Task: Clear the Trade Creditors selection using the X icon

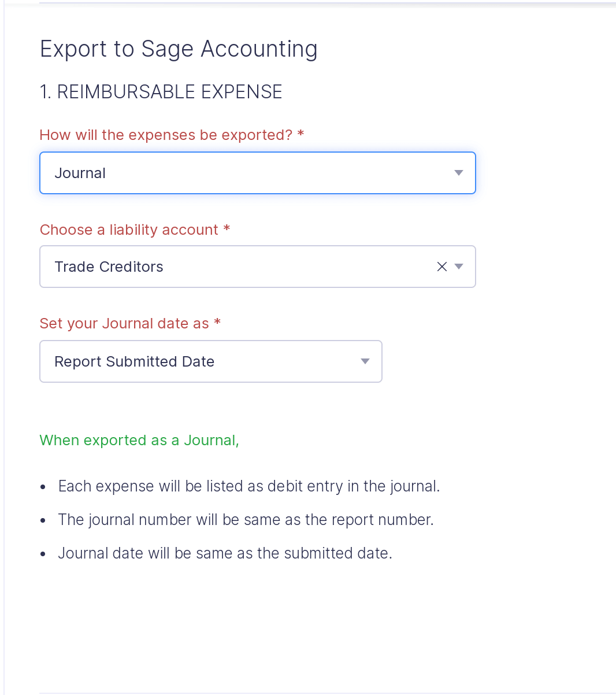Action: (x=441, y=267)
